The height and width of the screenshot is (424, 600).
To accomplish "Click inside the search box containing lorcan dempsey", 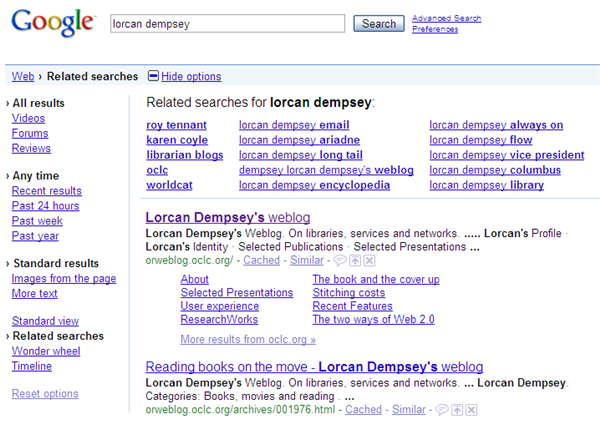I will click(228, 24).
